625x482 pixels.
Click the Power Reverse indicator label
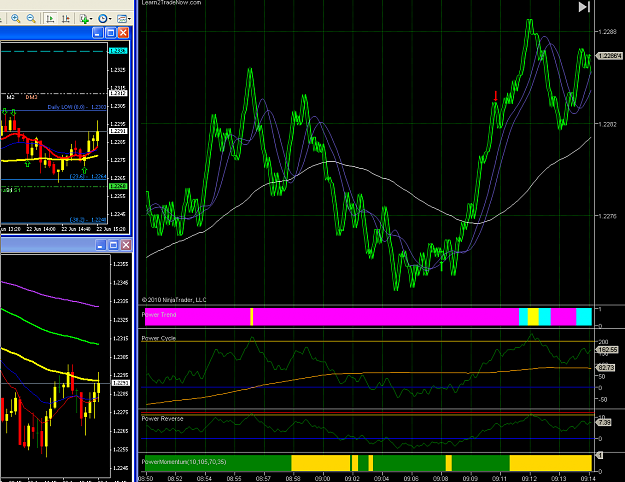click(x=162, y=419)
